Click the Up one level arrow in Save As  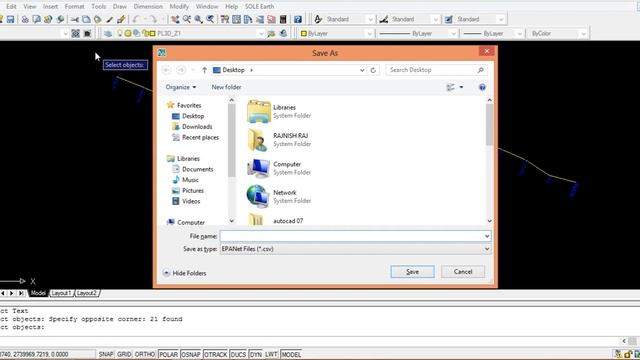pos(204,70)
